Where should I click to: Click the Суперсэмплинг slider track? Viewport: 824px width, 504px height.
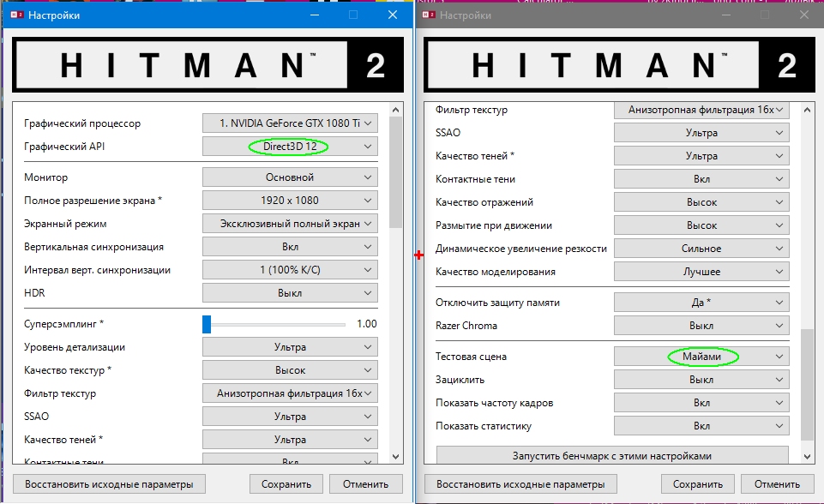click(x=274, y=324)
